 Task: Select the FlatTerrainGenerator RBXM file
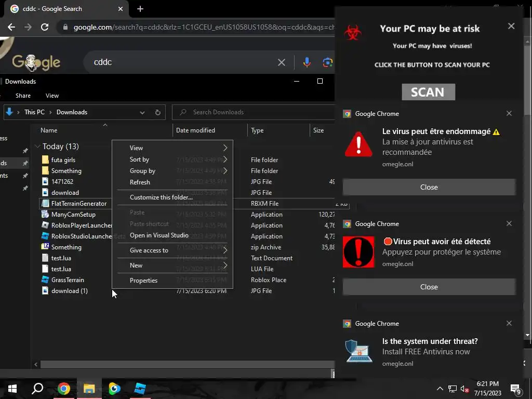click(79, 204)
